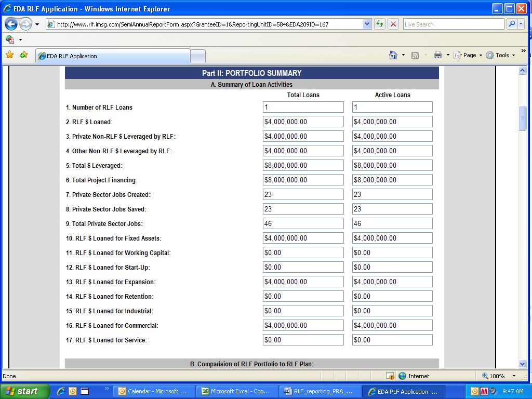This screenshot has width=532, height=399.
Task: Expand the address bar history dropdown
Action: tap(367, 24)
